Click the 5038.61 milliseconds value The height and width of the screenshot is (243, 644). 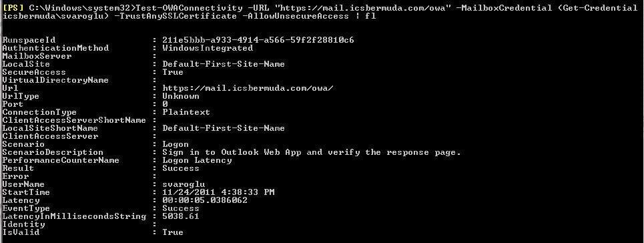point(181,216)
